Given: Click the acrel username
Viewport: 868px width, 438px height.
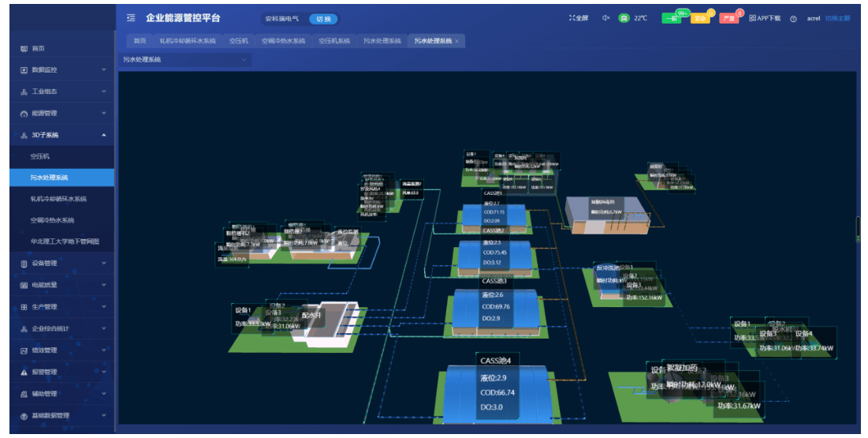Looking at the screenshot, I should [x=813, y=18].
